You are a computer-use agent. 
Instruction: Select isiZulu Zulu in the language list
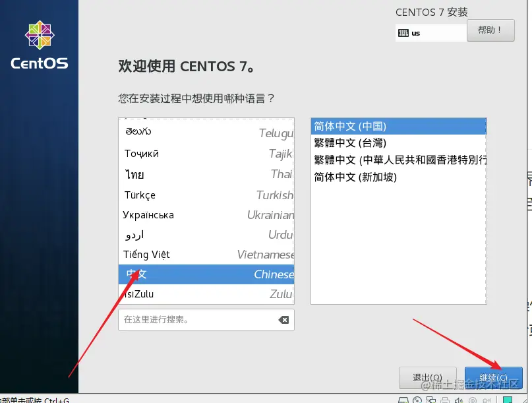(206, 294)
